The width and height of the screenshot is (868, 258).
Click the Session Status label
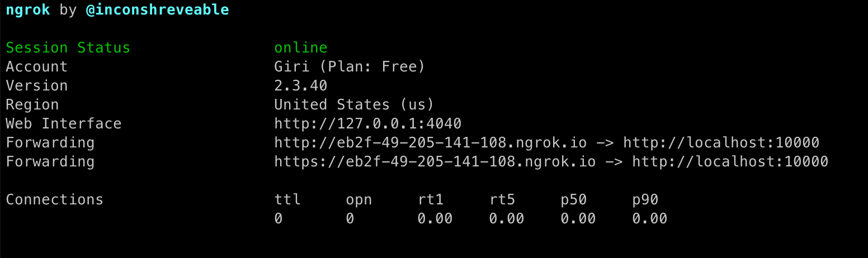(68, 47)
